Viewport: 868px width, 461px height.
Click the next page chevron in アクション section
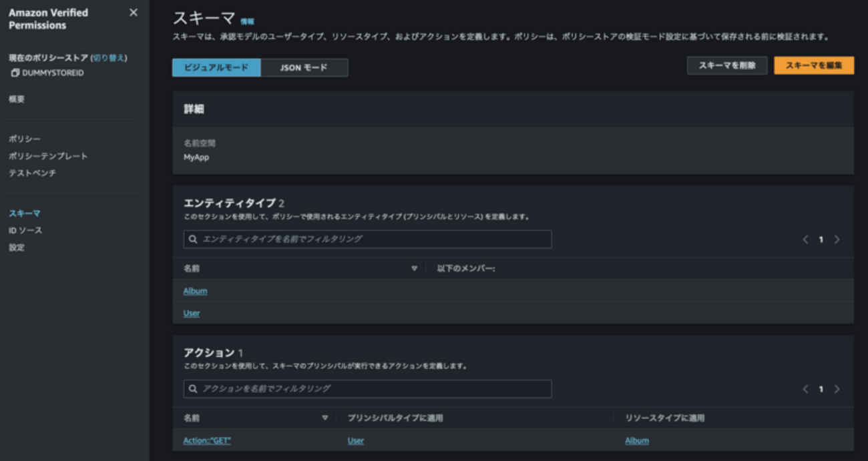pyautogui.click(x=837, y=388)
